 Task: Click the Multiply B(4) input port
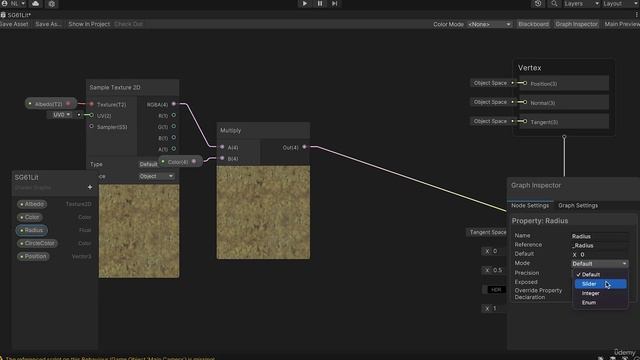[x=222, y=158]
